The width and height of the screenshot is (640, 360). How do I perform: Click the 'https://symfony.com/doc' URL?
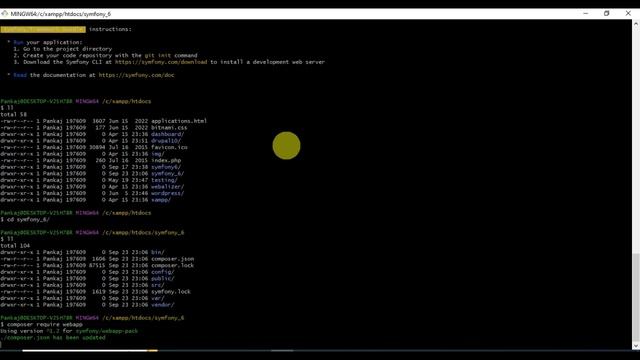pos(136,75)
